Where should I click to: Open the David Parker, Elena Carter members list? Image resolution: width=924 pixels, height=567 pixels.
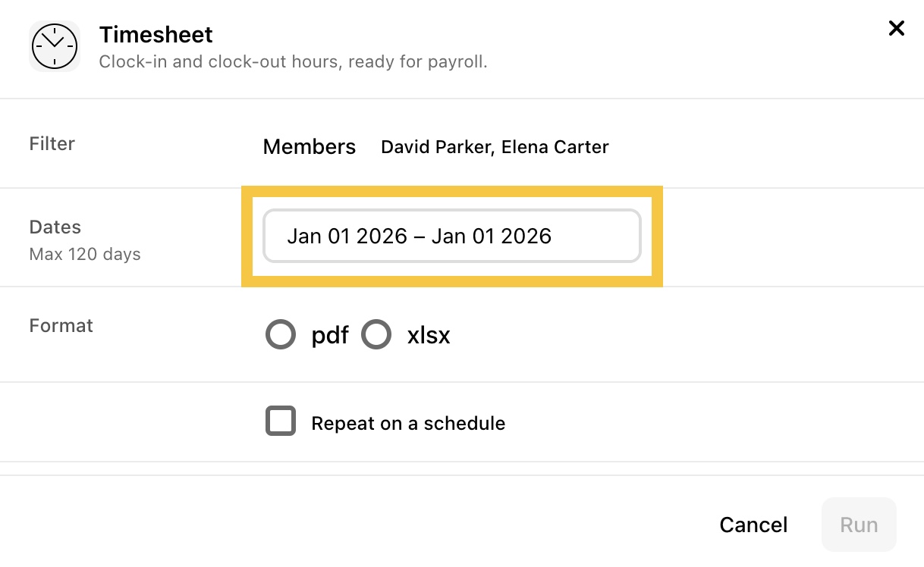(x=495, y=147)
